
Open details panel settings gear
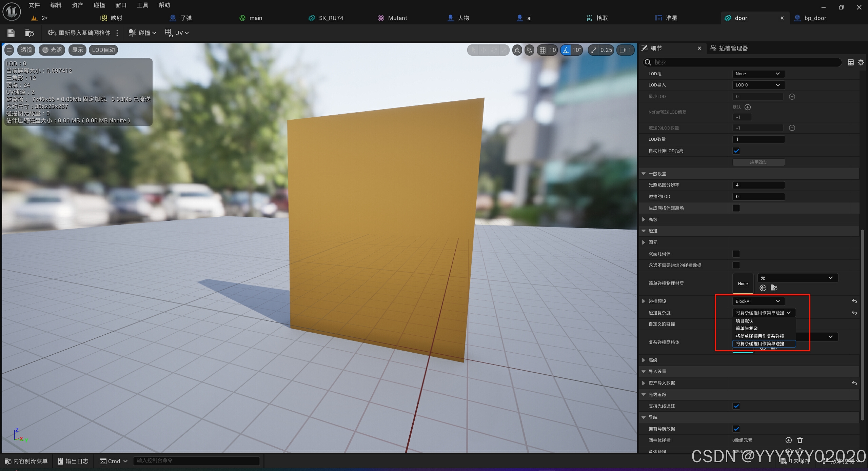[x=861, y=62]
